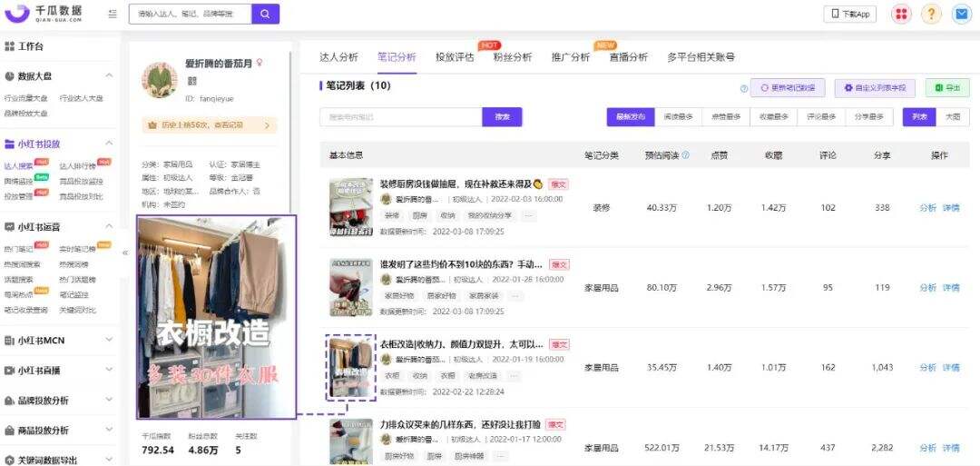980x466 pixels.
Task: Collapse the 小红书投放 section chevron
Action: pyautogui.click(x=109, y=144)
